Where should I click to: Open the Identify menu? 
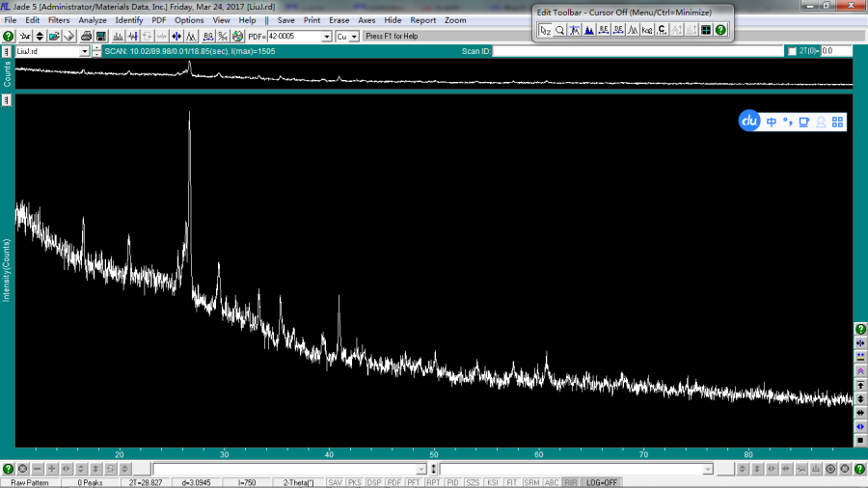pos(128,20)
